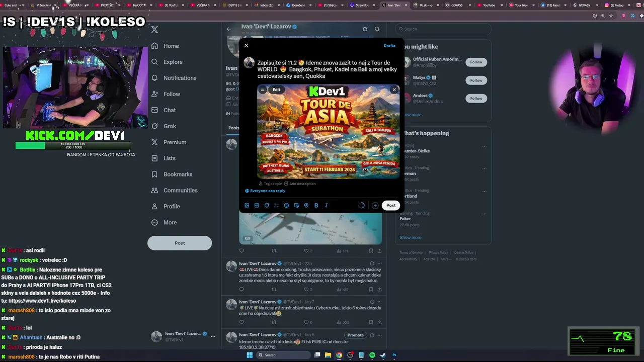Click the GIF icon in composer toolbar
The height and width of the screenshot is (362, 644).
[x=257, y=205]
